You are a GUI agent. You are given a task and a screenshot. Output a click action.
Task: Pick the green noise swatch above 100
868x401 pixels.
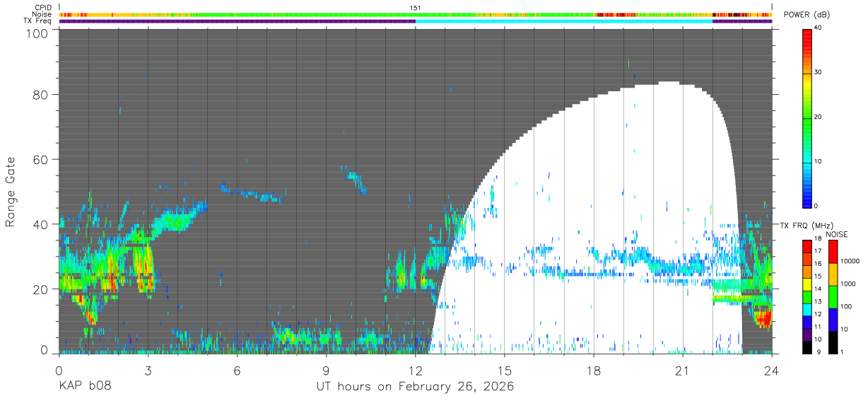833,297
